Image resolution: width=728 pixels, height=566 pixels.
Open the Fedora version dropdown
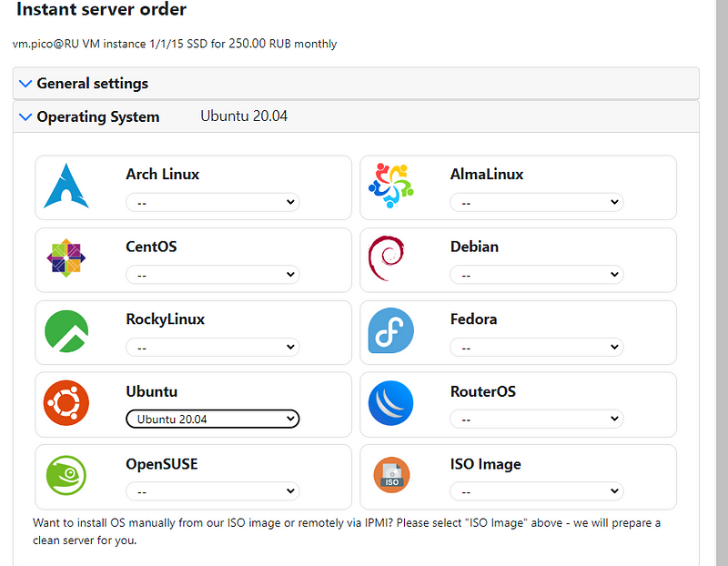pyautogui.click(x=536, y=347)
